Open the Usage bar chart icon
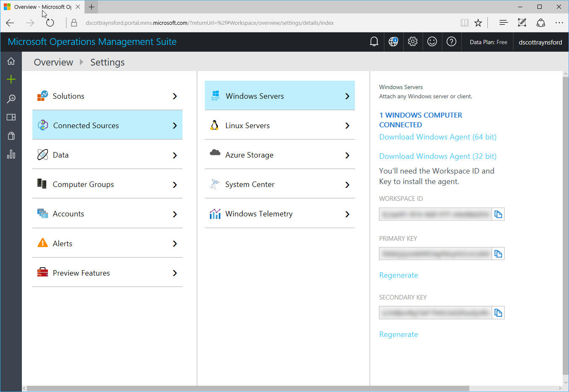569x392 pixels. pos(11,154)
